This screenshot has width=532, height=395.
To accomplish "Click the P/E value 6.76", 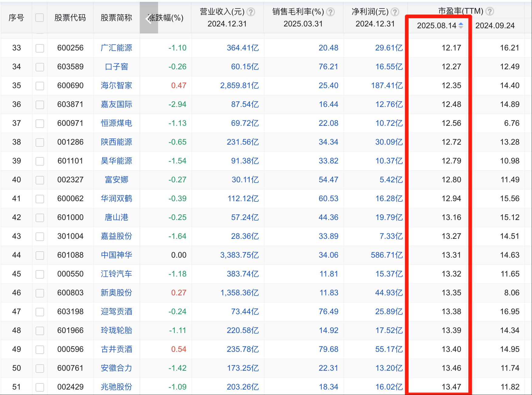I will click(512, 123).
